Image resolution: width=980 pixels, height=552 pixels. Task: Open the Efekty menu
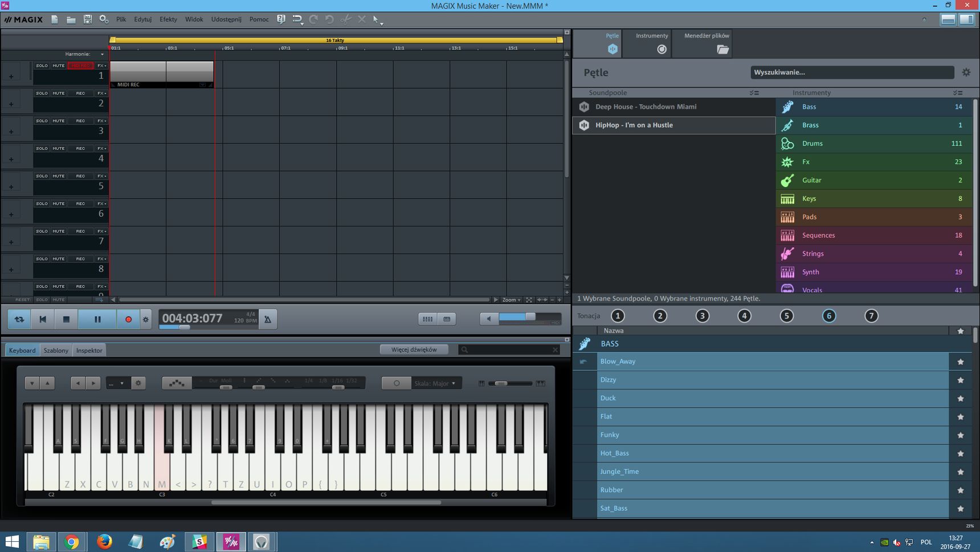[x=168, y=19]
